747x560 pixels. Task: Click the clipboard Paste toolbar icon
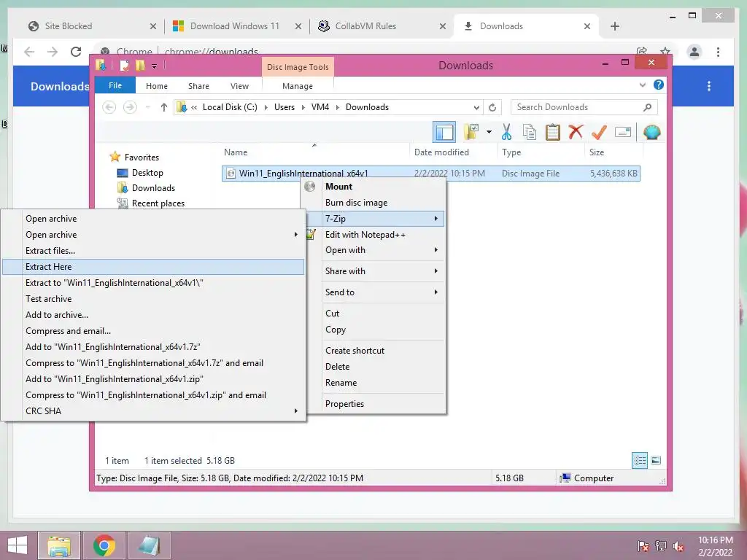553,132
